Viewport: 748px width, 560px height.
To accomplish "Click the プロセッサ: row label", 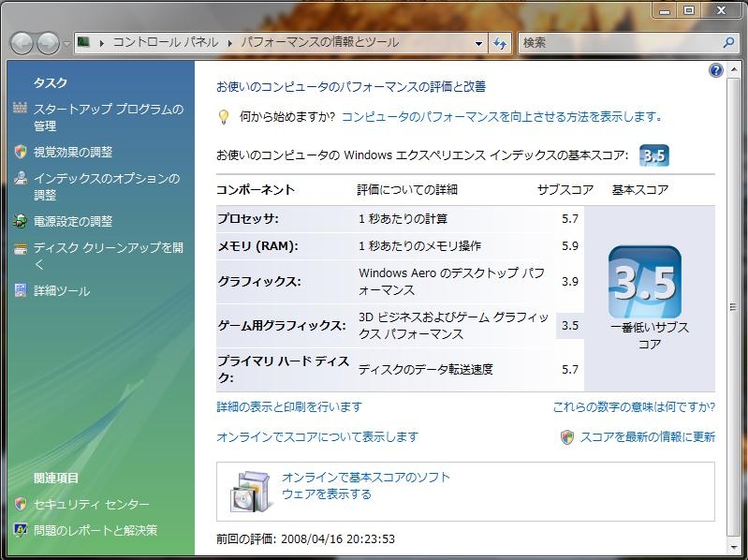I will (248, 218).
